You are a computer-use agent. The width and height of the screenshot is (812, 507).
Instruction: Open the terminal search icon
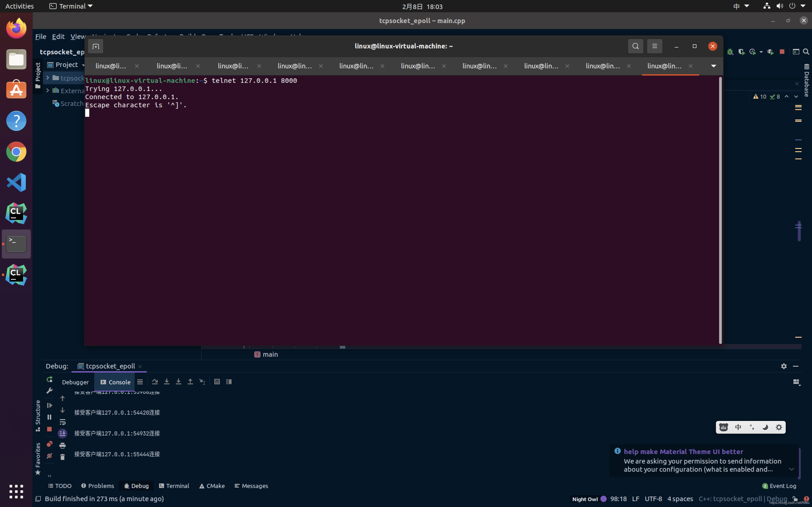[x=636, y=46]
